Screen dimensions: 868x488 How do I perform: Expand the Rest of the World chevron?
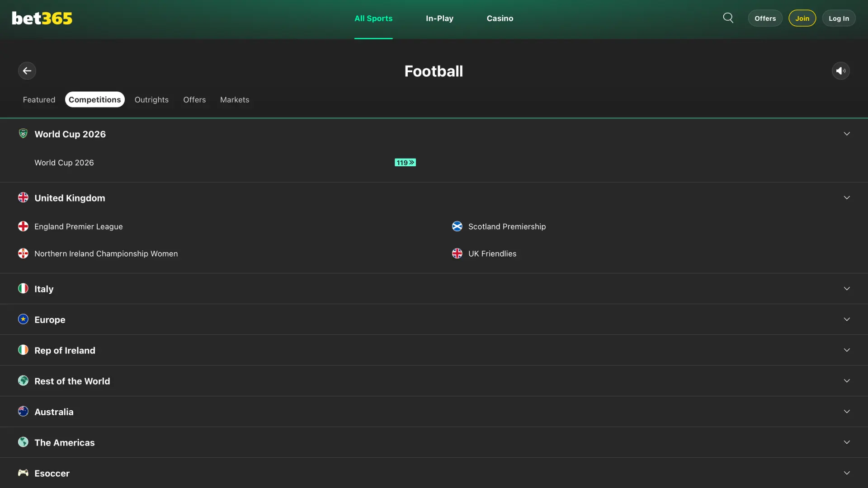pyautogui.click(x=847, y=381)
